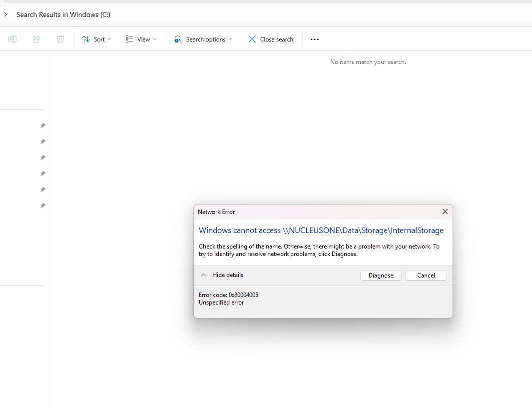Screen dimensions: 532x409
Task: Click the Delete trash icon
Action: click(60, 39)
